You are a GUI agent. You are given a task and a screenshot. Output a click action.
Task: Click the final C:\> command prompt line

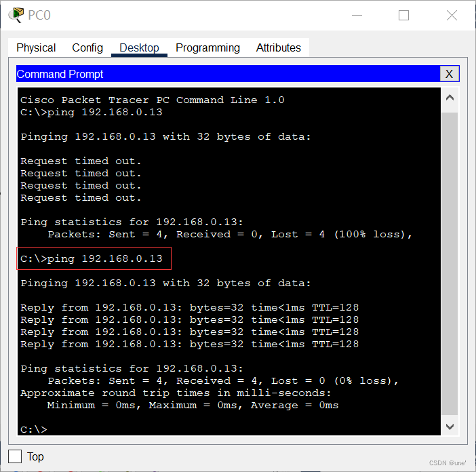point(34,429)
